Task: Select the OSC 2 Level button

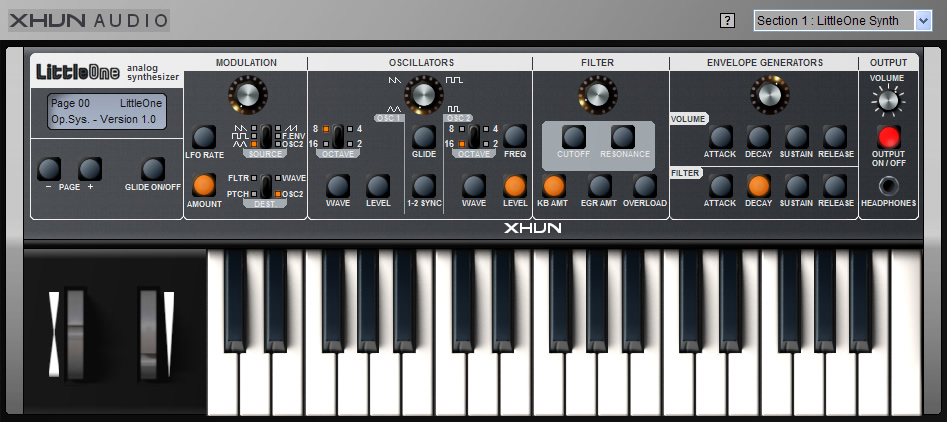Action: [x=515, y=187]
